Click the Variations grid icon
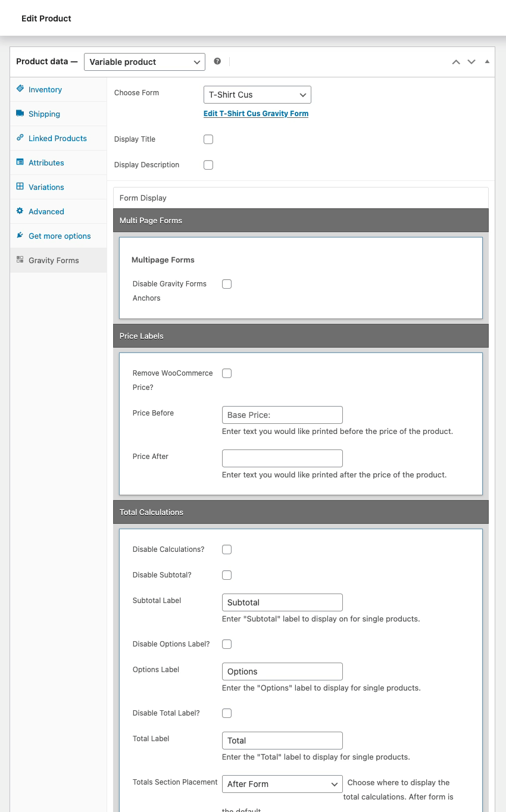 coord(20,187)
